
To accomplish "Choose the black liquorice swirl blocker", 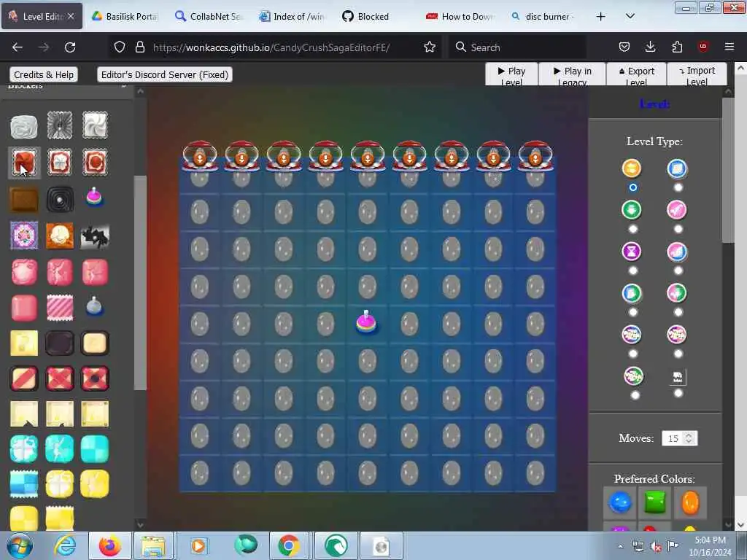I will [60, 200].
